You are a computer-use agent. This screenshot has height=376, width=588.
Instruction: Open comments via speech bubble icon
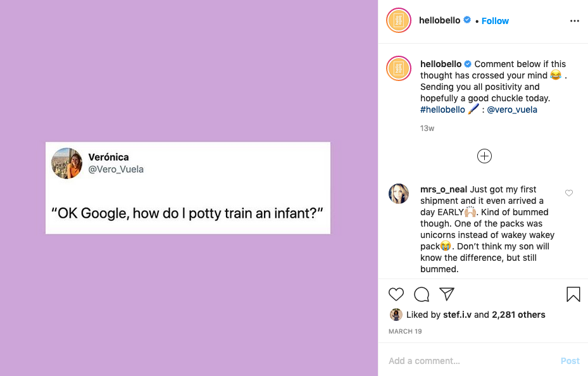422,294
